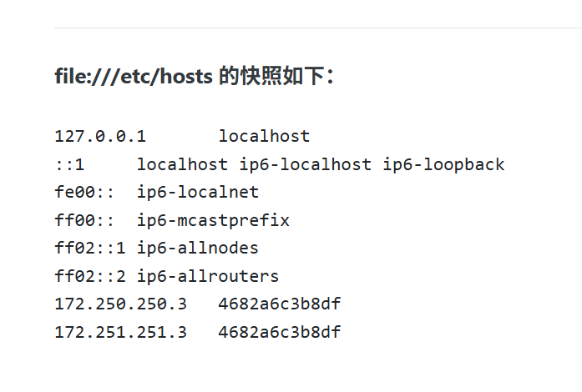Click the ip6-localhost hostname

[x=305, y=164]
